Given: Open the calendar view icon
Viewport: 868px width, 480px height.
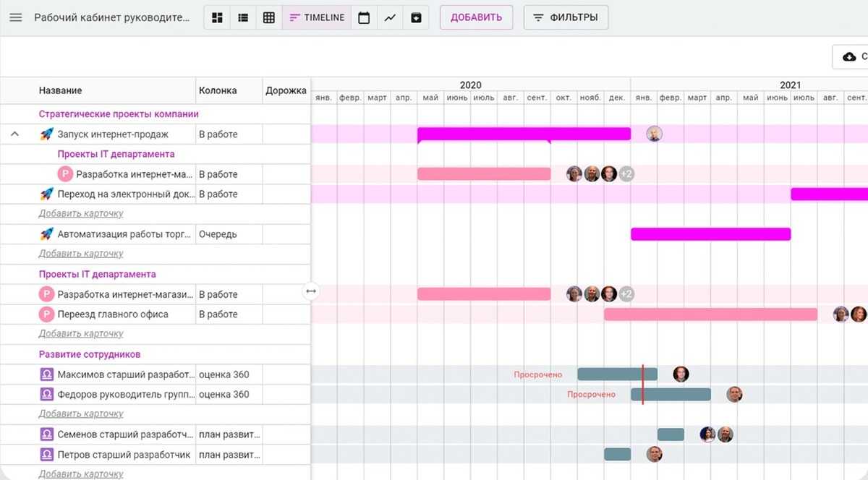Looking at the screenshot, I should click(x=364, y=17).
